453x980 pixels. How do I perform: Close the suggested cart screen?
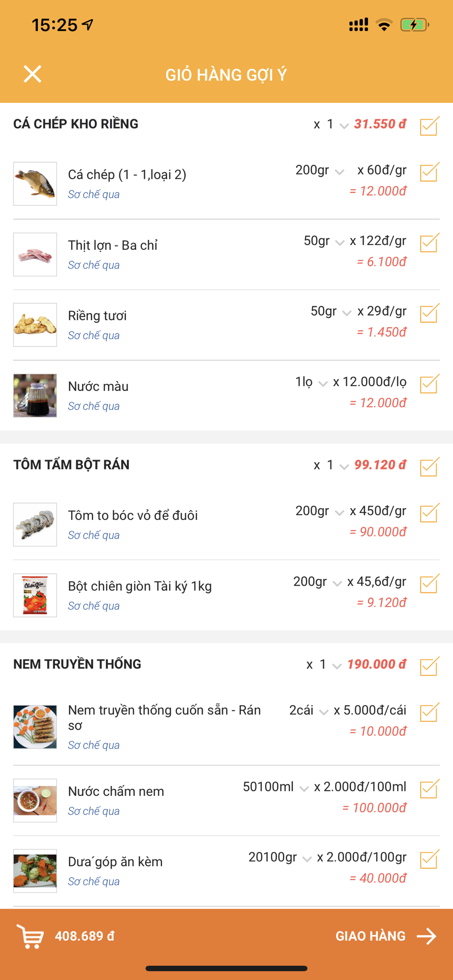click(32, 74)
